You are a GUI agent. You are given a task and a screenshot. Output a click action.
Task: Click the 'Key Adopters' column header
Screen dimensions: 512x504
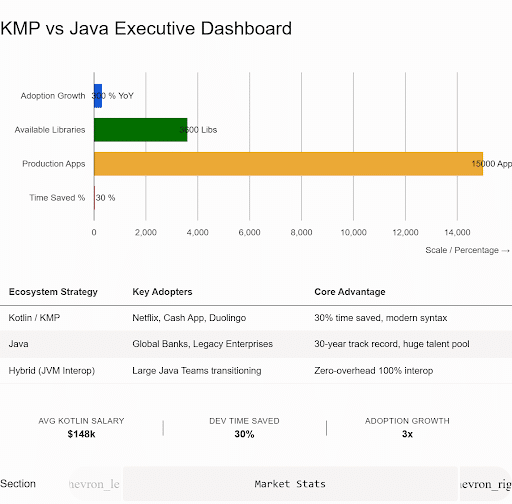162,292
